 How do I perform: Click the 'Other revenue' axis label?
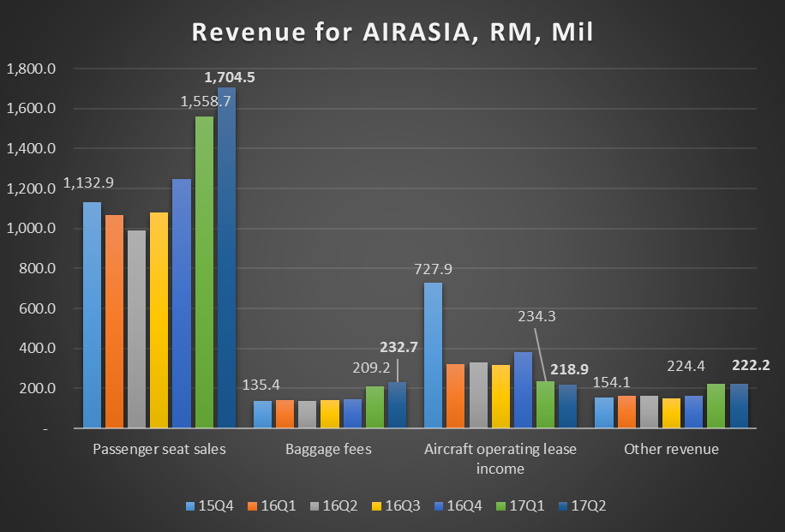pos(671,450)
